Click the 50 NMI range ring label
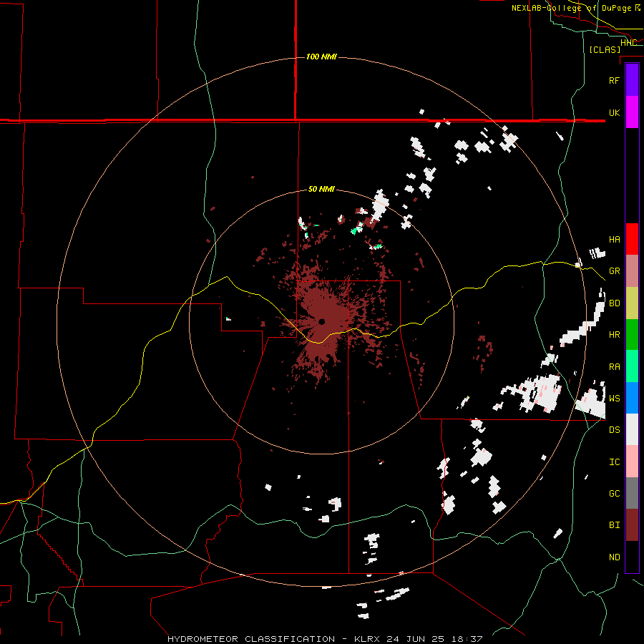 coord(321,189)
